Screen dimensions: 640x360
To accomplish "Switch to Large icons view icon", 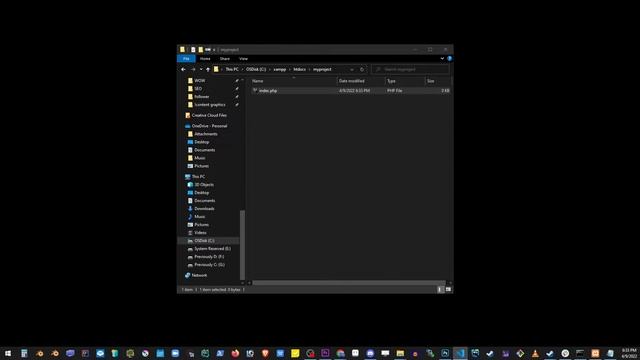I will 448,289.
